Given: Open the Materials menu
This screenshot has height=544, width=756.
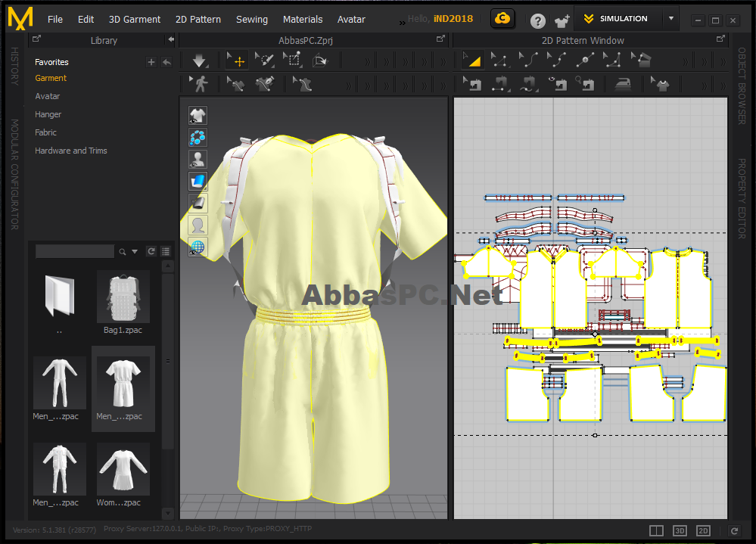Looking at the screenshot, I should (x=303, y=19).
